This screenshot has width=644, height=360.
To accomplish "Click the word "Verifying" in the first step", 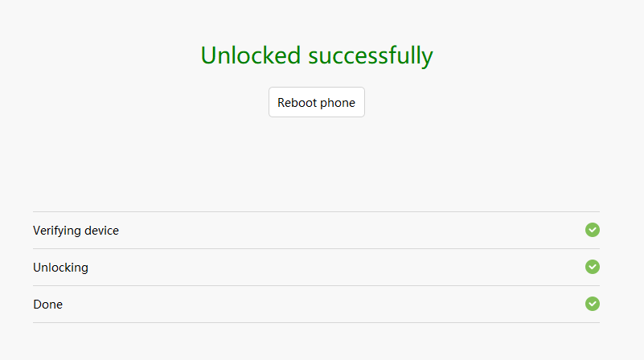I will pyautogui.click(x=57, y=231).
